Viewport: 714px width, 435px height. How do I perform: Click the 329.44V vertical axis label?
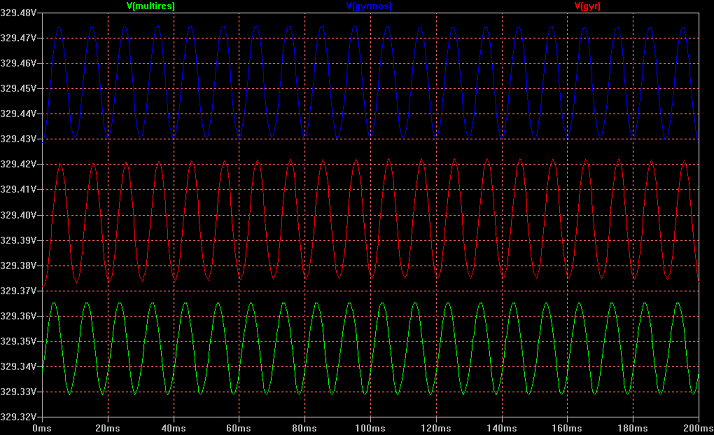pos(19,114)
